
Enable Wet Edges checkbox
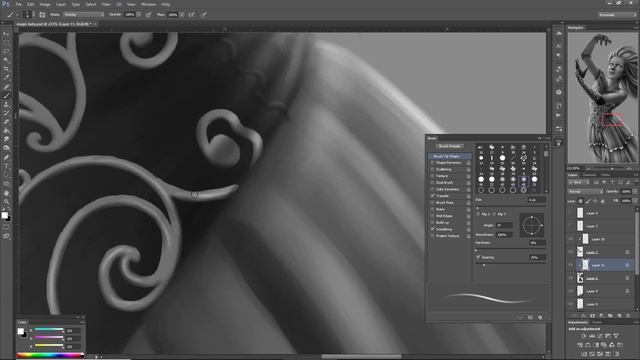click(433, 216)
